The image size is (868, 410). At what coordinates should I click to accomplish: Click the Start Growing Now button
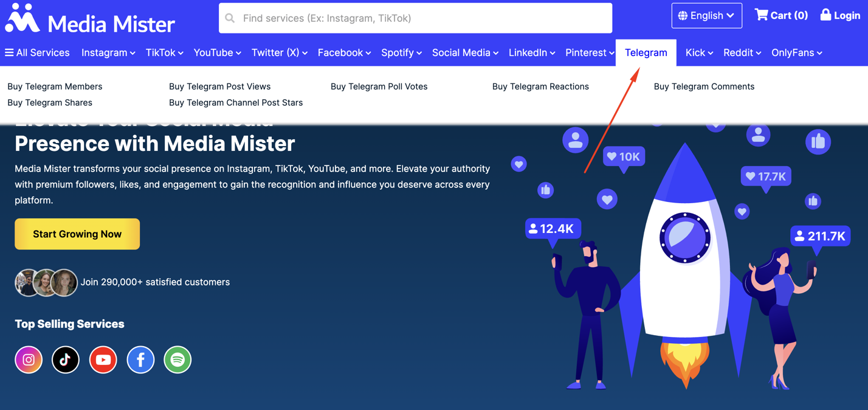pos(77,234)
